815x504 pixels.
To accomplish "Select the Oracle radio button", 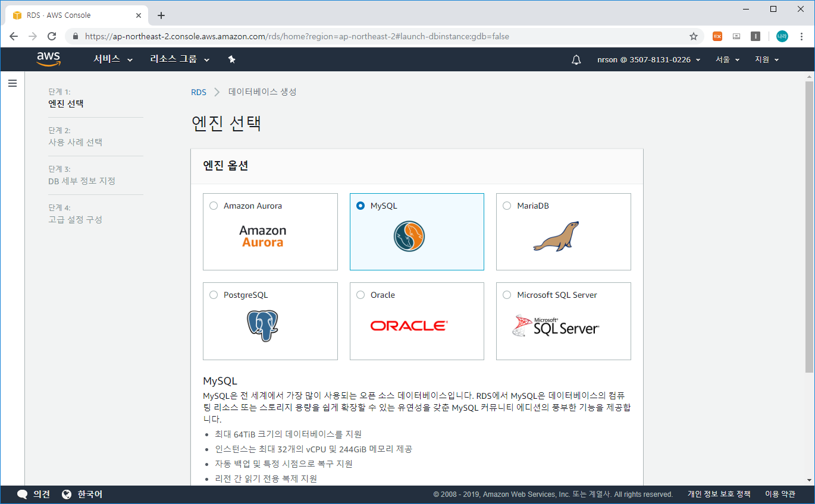I will tap(360, 295).
